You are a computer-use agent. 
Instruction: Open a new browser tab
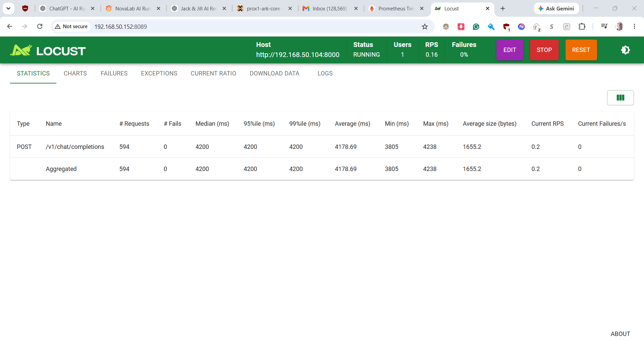point(502,8)
